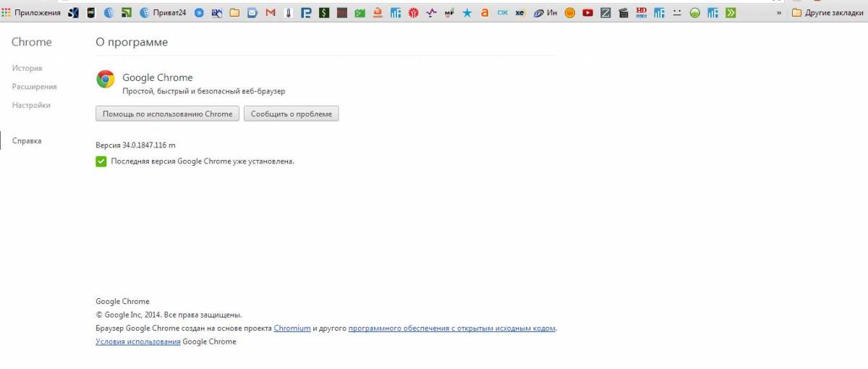
Task: Open the Другие закладки folder
Action: coord(827,12)
